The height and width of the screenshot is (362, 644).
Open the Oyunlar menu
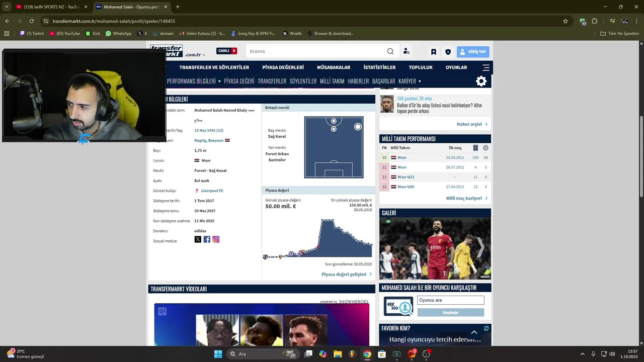pyautogui.click(x=456, y=67)
